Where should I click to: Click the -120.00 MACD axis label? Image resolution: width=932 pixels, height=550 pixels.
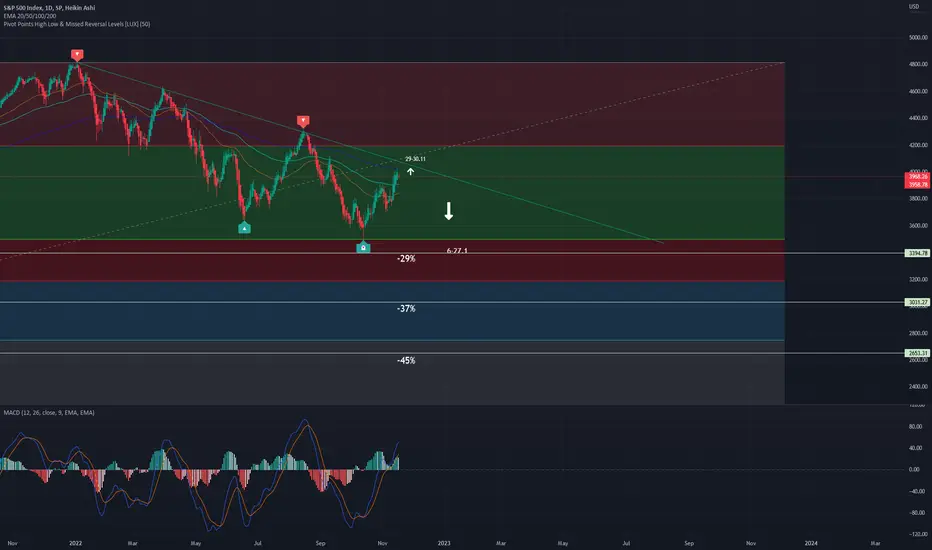[917, 535]
